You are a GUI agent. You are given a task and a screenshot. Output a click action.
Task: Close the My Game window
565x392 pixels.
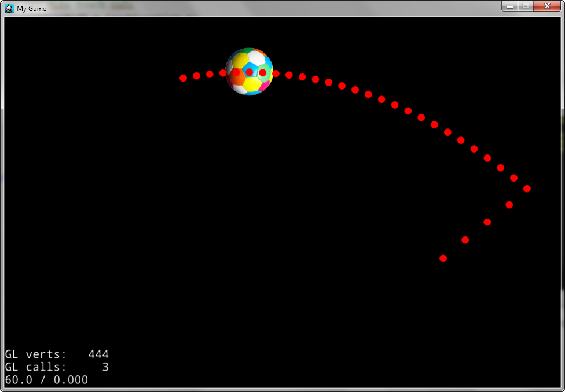coord(546,6)
